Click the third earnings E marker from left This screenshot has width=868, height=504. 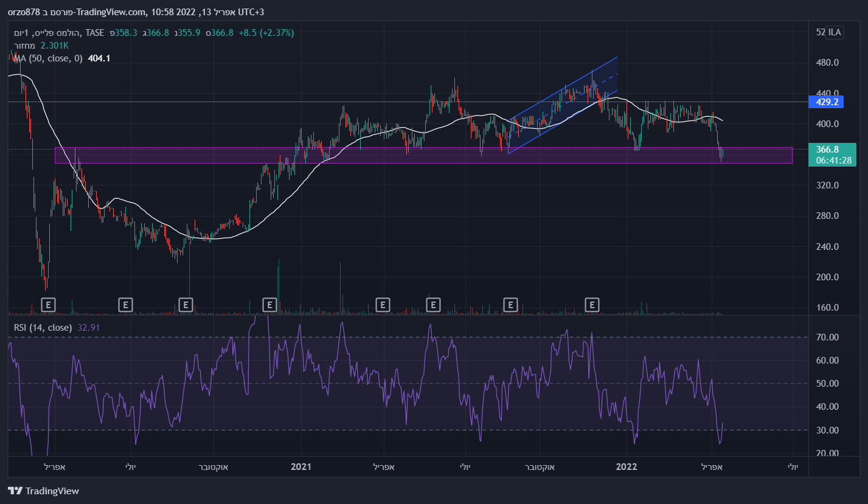tap(186, 304)
